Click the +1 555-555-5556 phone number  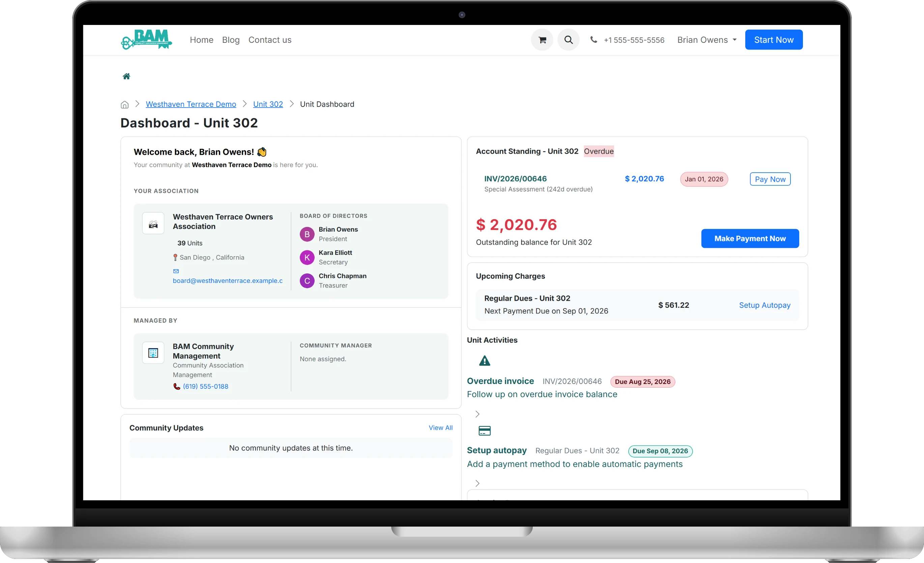tap(634, 40)
